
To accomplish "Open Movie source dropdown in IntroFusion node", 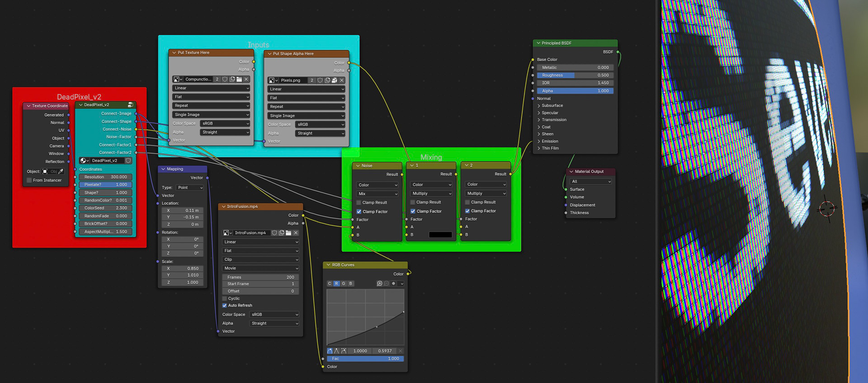I will 261,268.
